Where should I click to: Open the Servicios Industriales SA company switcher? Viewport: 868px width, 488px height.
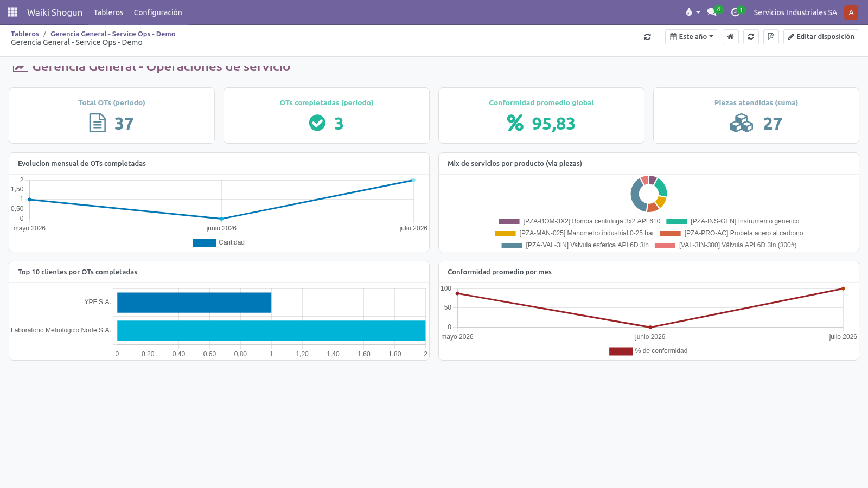point(795,12)
